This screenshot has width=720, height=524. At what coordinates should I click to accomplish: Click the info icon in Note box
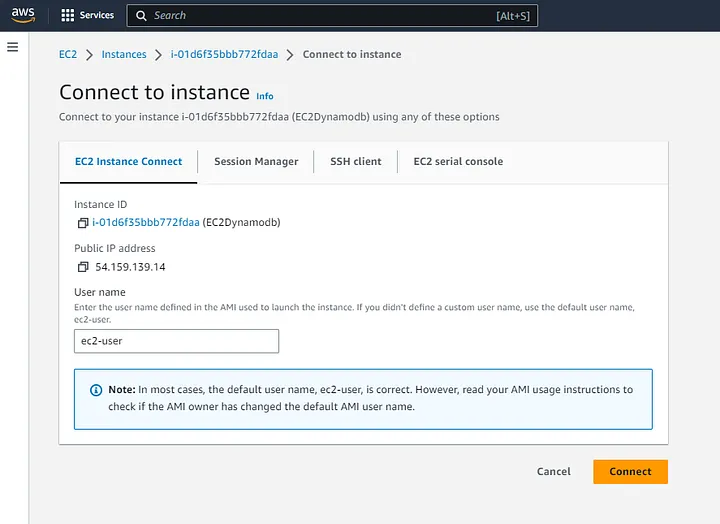click(96, 390)
